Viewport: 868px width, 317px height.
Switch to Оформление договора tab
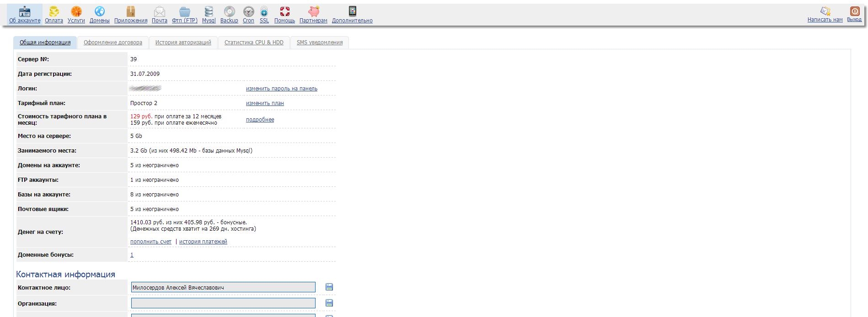click(113, 42)
